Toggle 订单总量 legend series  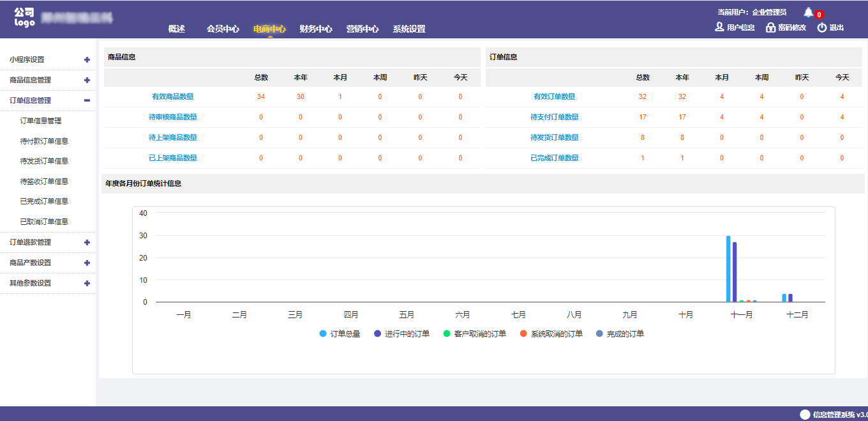[x=340, y=333]
